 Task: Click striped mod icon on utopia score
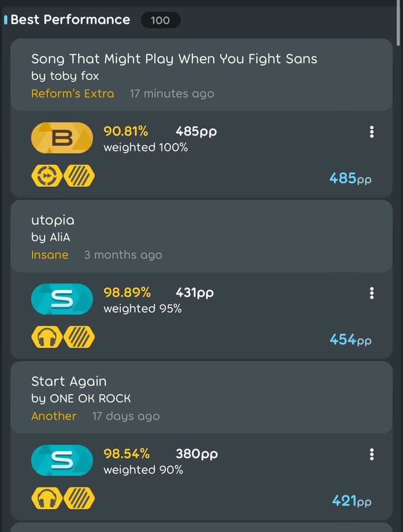pos(79,337)
